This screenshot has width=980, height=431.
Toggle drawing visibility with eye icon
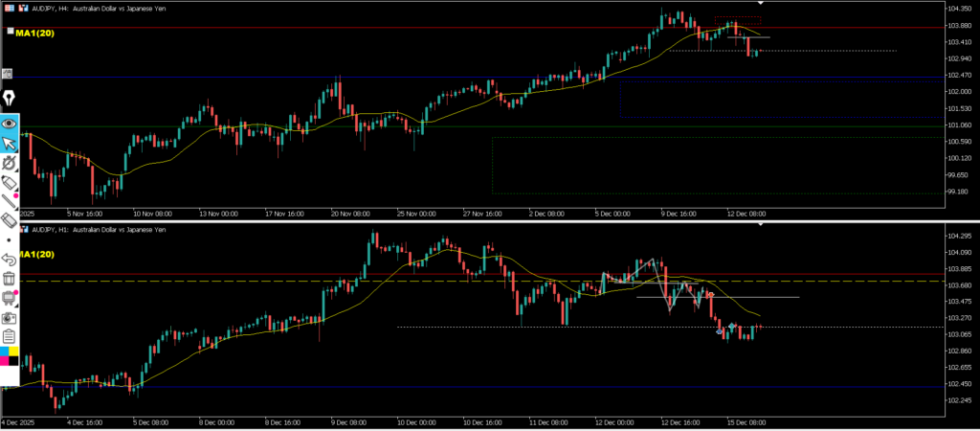point(10,123)
